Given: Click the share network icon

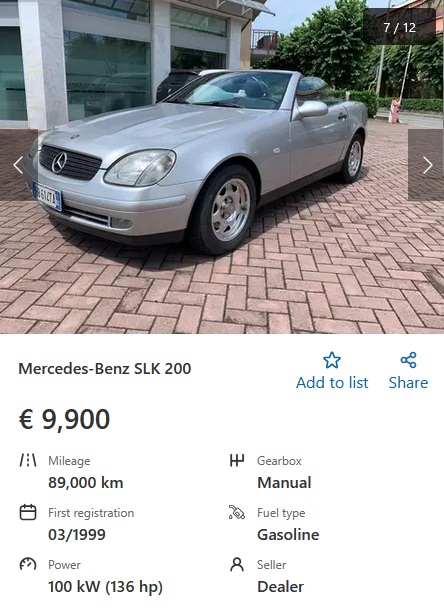Looking at the screenshot, I should pos(408,360).
